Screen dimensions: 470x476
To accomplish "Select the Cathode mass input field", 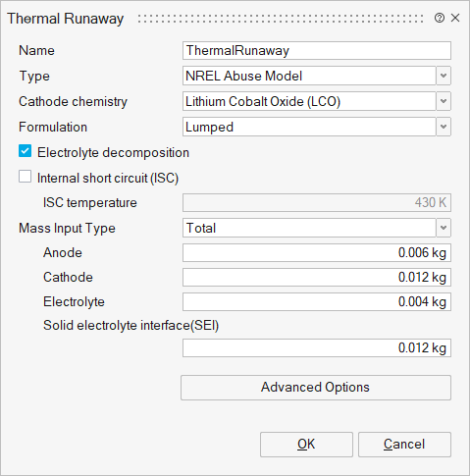I will (317, 277).
